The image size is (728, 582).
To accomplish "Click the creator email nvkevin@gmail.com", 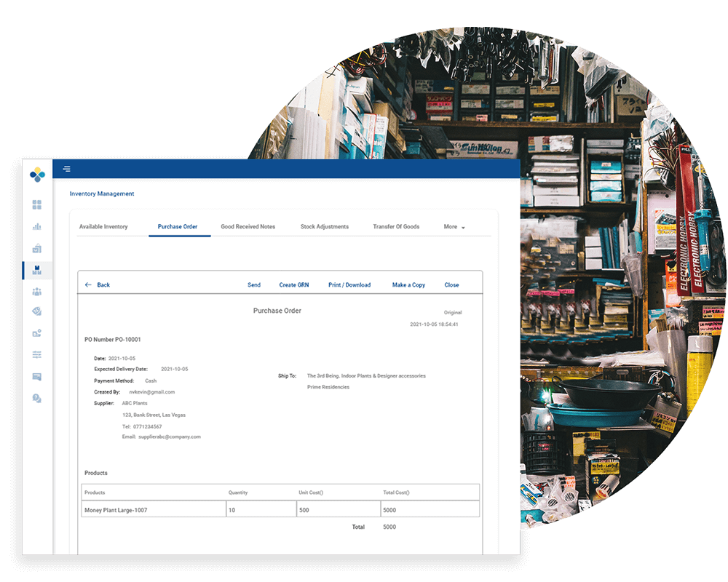I will tap(152, 392).
